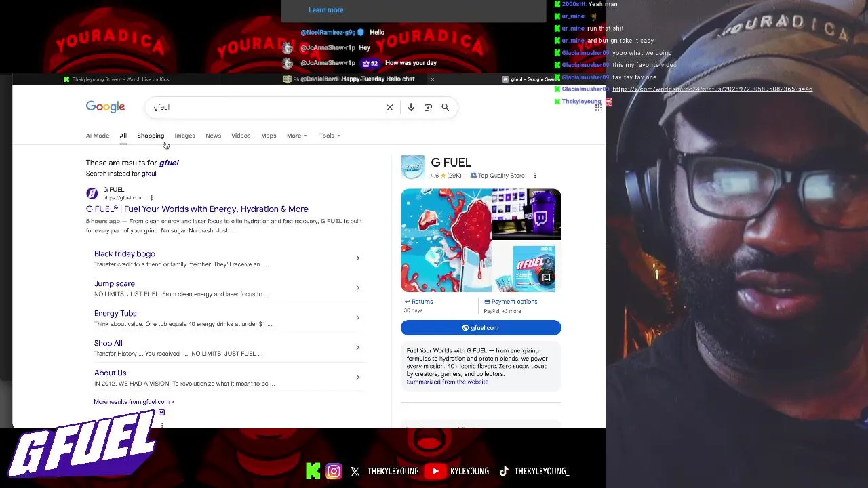Click the Instagram icon in the stream overlay
This screenshot has height=488, width=868.
click(334, 471)
